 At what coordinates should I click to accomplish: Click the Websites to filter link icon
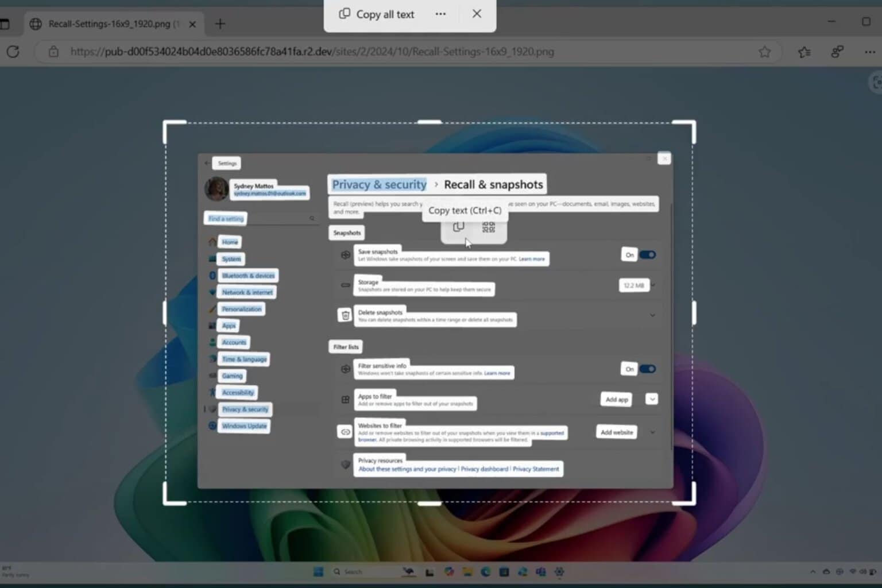pos(345,432)
